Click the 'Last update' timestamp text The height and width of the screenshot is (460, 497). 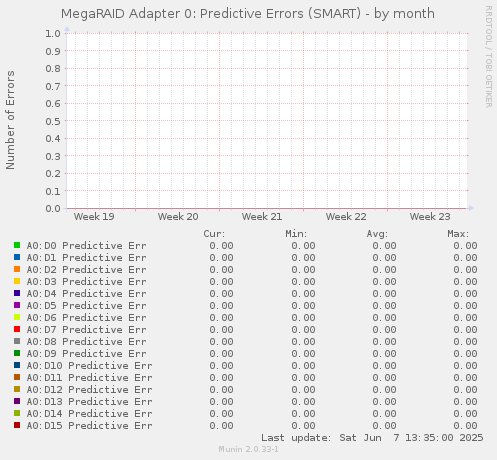point(372,438)
